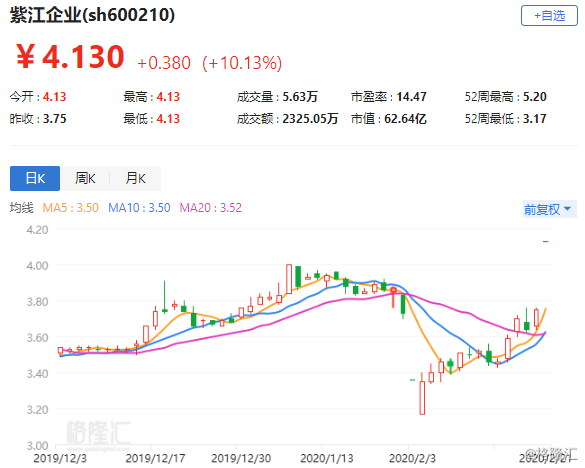This screenshot has height=468, width=585.
Task: Click the 均线 label
Action: click(22, 208)
